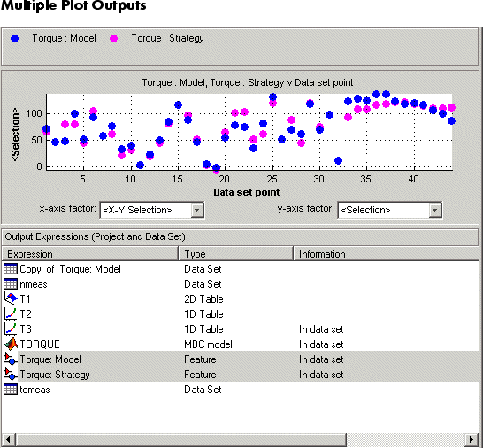The image size is (483, 448).
Task: Click the T2 1D table icon
Action: (11, 314)
